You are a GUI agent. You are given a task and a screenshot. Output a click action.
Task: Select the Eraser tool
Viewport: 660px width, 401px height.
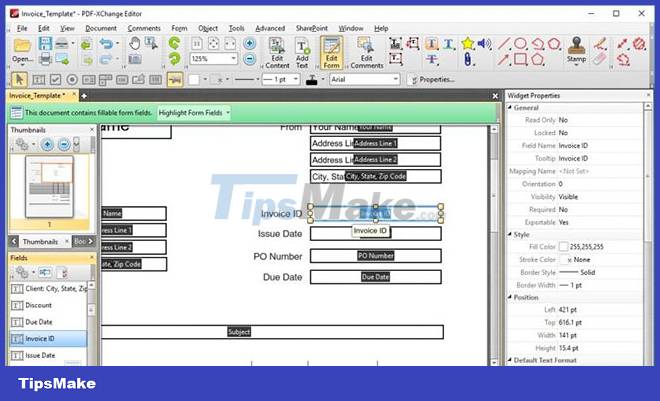(600, 59)
